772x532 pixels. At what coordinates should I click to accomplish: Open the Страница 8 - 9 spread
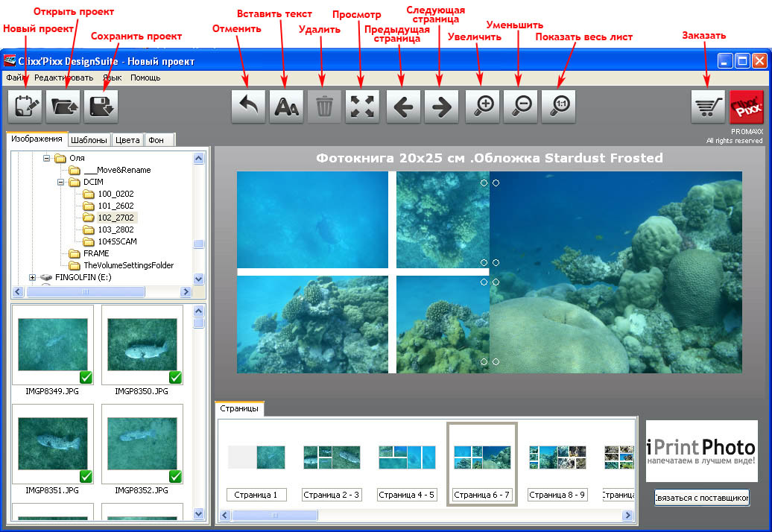tap(557, 457)
